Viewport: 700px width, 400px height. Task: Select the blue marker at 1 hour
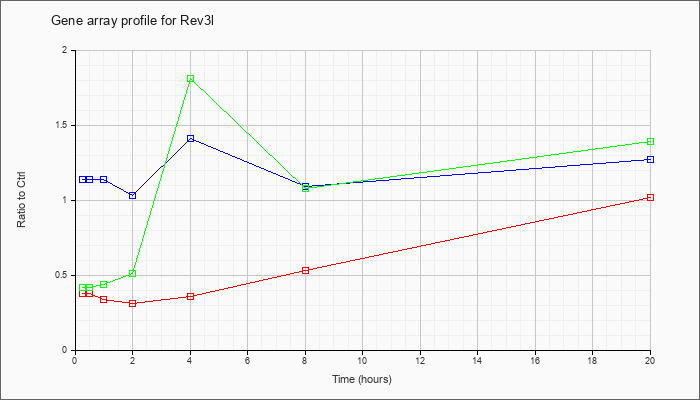click(104, 179)
